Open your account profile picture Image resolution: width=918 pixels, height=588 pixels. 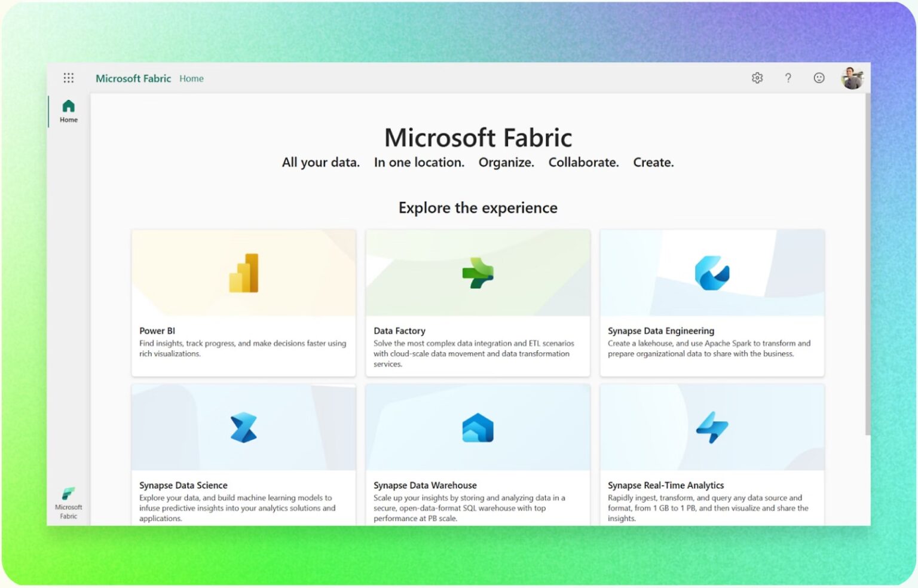851,78
